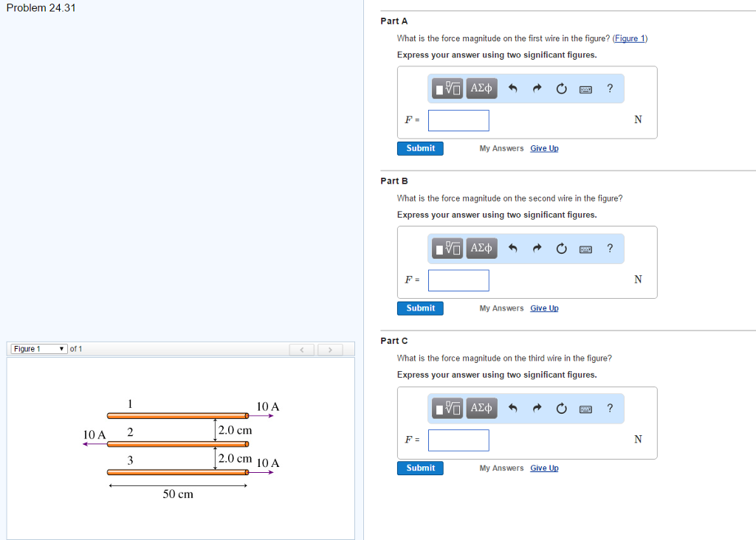Open the help ? icon in Part B
Screen dimensions: 756x540
click(x=610, y=248)
